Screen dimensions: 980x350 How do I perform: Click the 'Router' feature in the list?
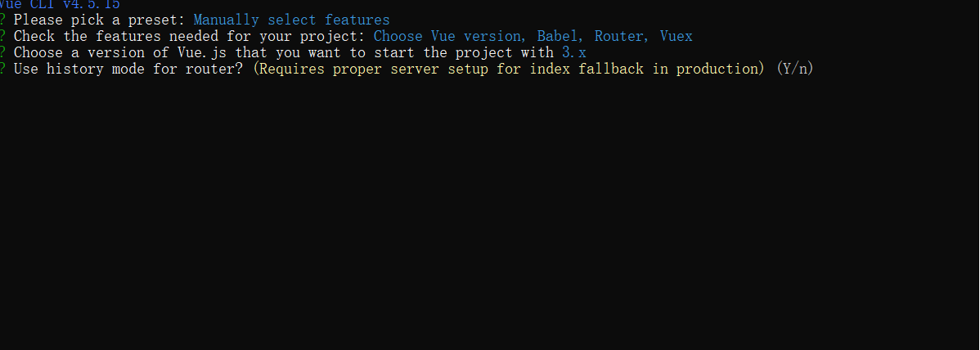(x=618, y=36)
